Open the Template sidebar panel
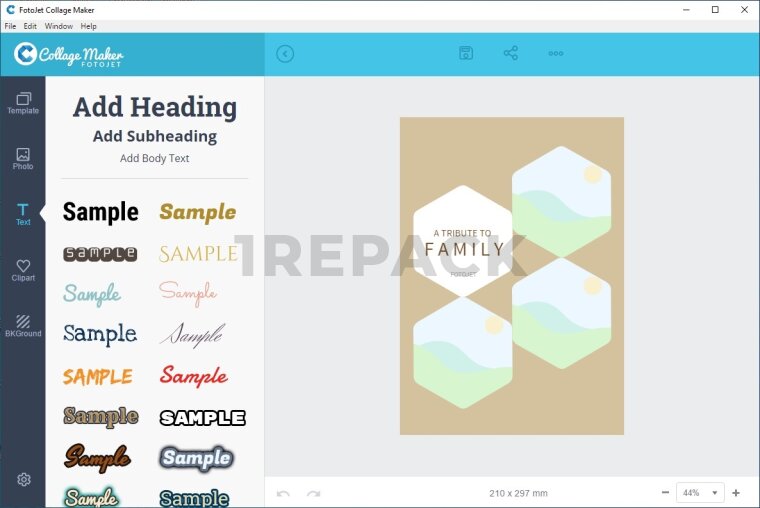760x508 pixels. point(23,103)
